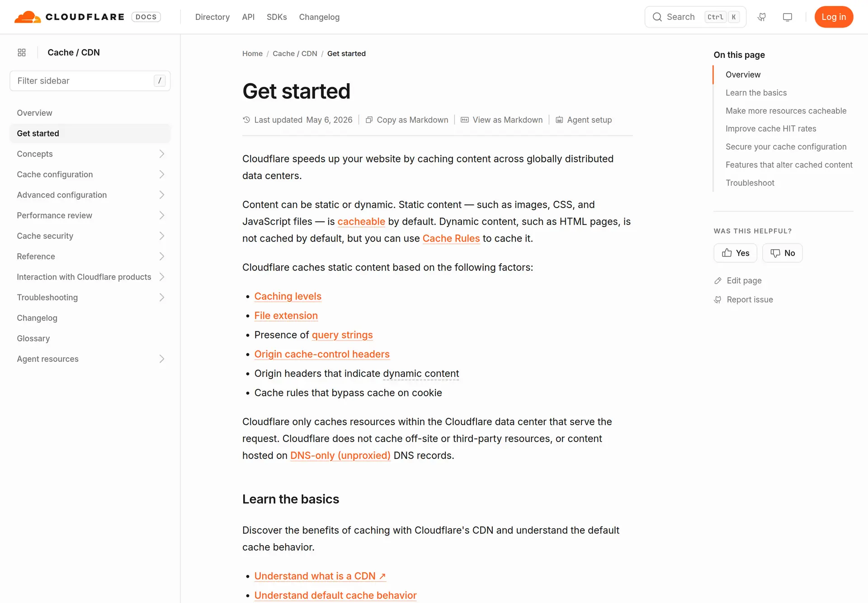This screenshot has width=868, height=603.
Task: Click the Edit page pencil icon
Action: coord(718,281)
